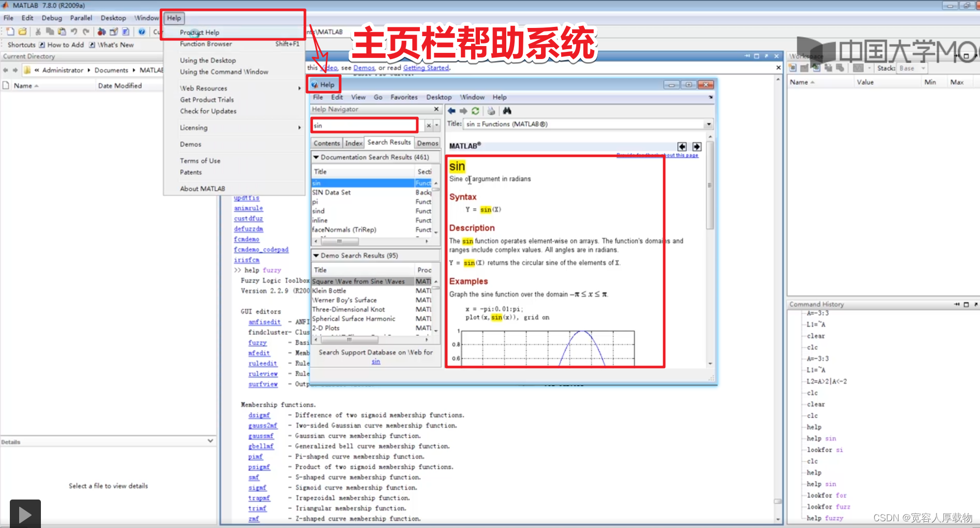Click the Copy toolbar icon
The width and height of the screenshot is (980, 528).
pyautogui.click(x=50, y=32)
